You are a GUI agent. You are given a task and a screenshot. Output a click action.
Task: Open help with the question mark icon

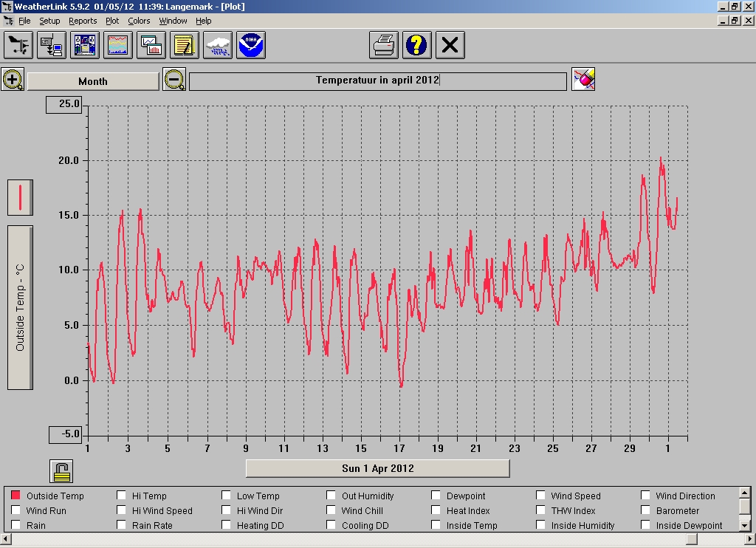click(x=417, y=45)
